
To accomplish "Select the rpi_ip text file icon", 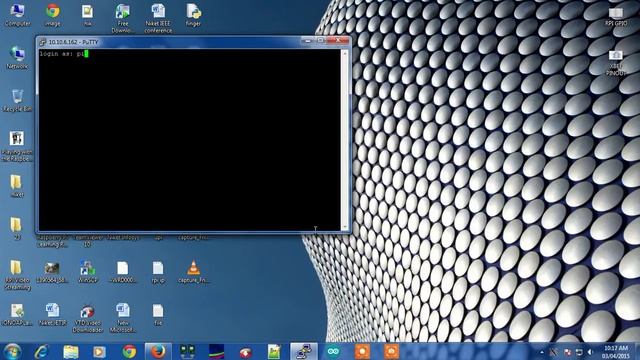I will 158,272.
